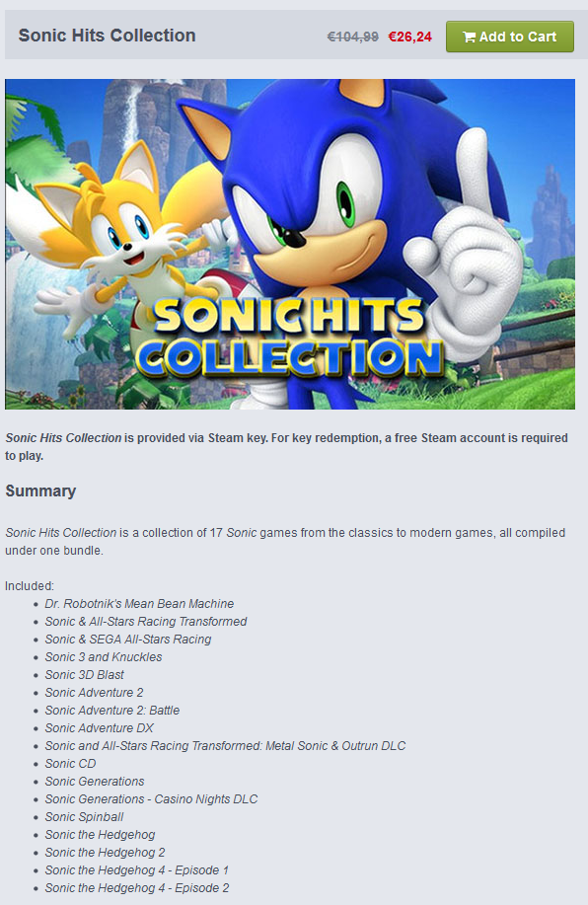Screen dimensions: 588x905
Task: Click the Add to Cart button
Action: pos(509,37)
